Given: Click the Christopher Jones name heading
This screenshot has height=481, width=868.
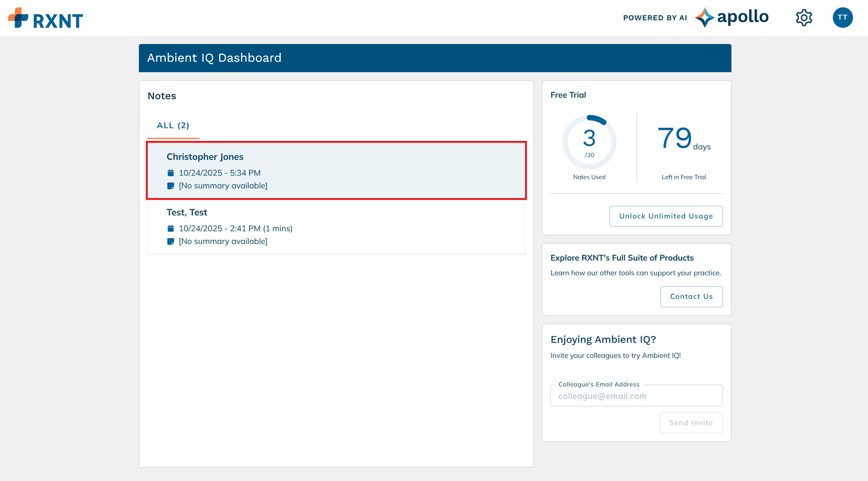Looking at the screenshot, I should pos(205,157).
